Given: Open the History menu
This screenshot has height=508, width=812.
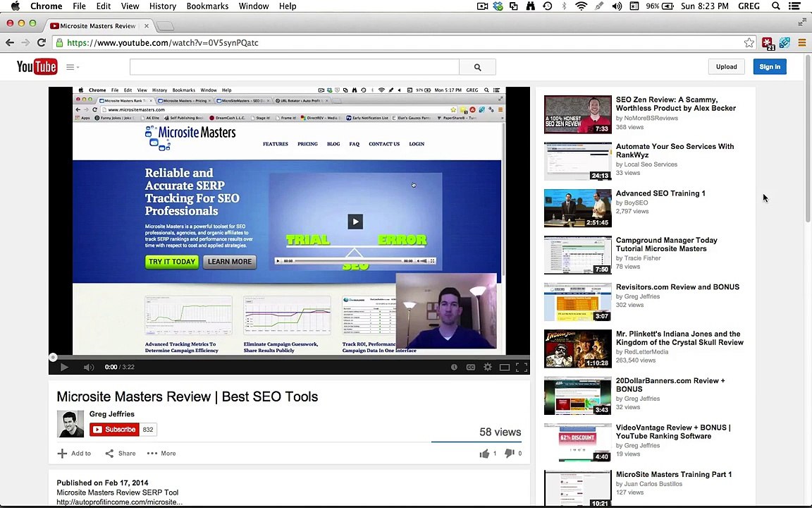Looking at the screenshot, I should 163,6.
